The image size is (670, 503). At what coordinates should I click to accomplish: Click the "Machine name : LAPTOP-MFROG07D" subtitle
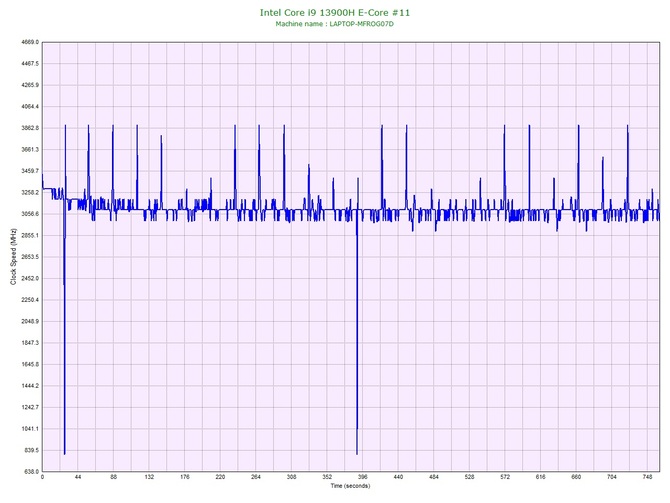[x=335, y=24]
